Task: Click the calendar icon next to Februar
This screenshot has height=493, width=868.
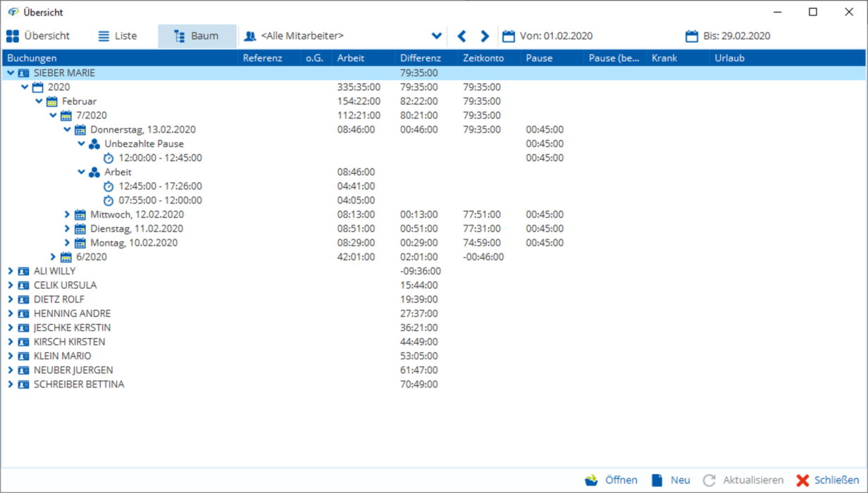Action: 52,101
